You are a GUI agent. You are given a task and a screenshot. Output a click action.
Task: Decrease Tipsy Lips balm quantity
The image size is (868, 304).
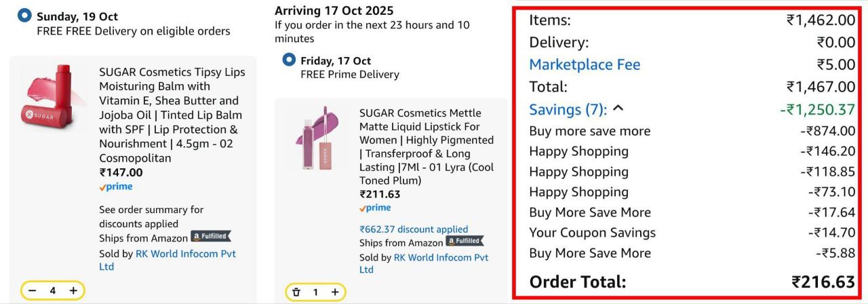click(31, 291)
